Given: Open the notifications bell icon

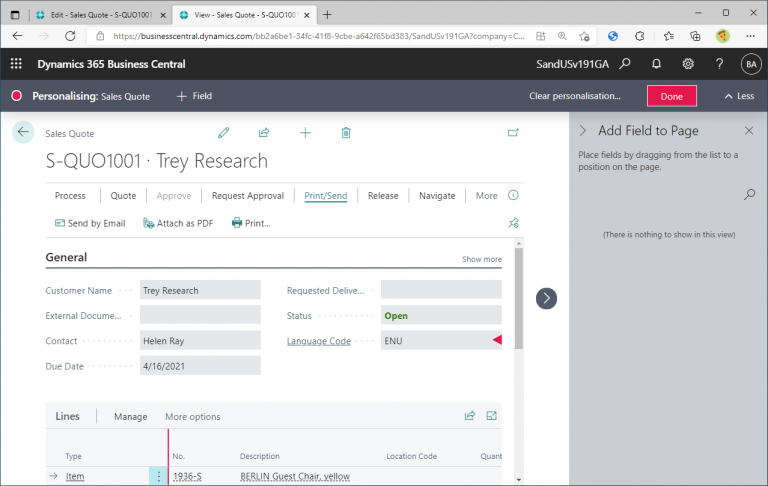Looking at the screenshot, I should click(656, 64).
